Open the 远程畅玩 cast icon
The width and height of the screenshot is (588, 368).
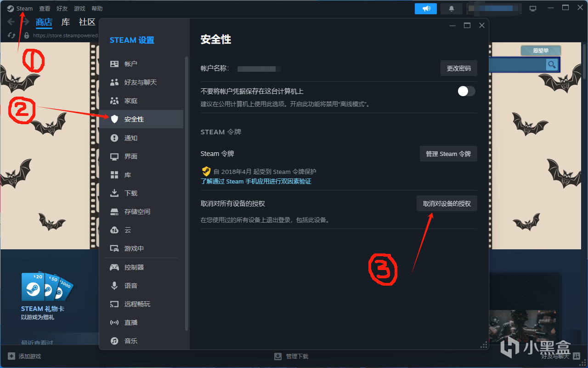coord(114,304)
